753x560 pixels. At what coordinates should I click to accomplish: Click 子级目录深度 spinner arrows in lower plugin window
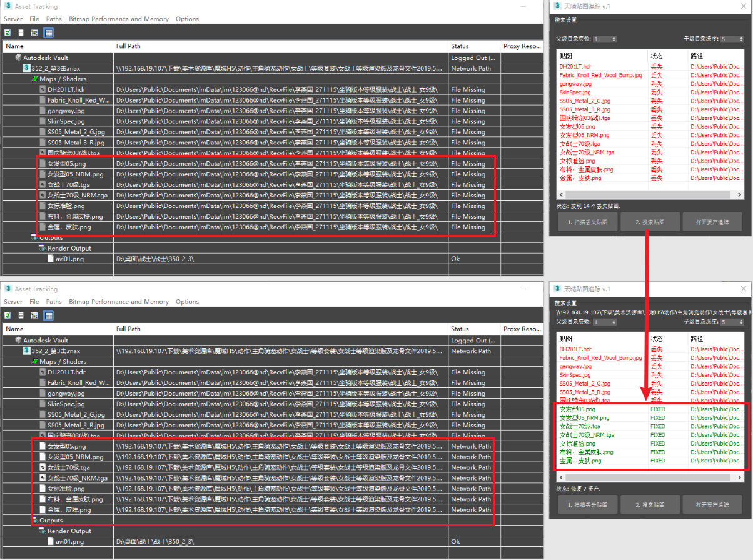[740, 322]
